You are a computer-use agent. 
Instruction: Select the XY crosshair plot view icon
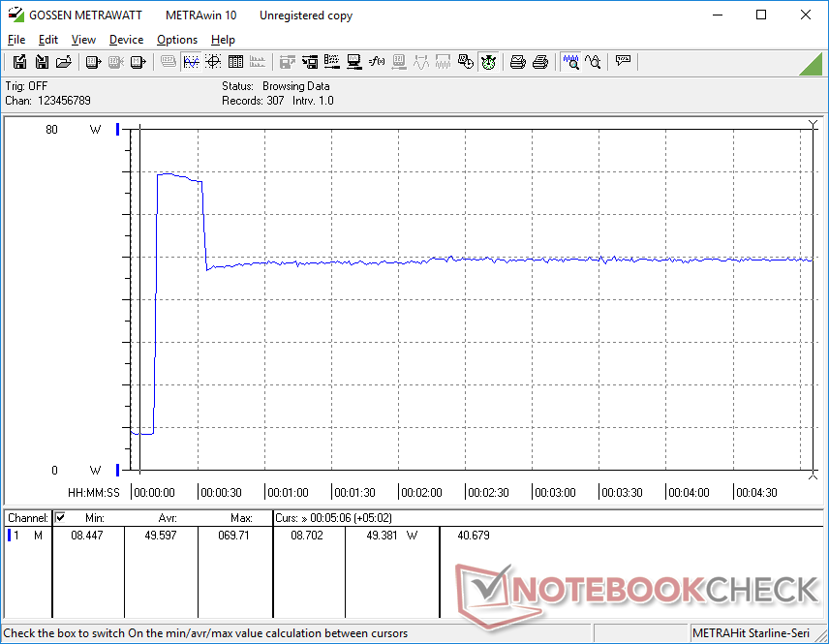coord(213,62)
